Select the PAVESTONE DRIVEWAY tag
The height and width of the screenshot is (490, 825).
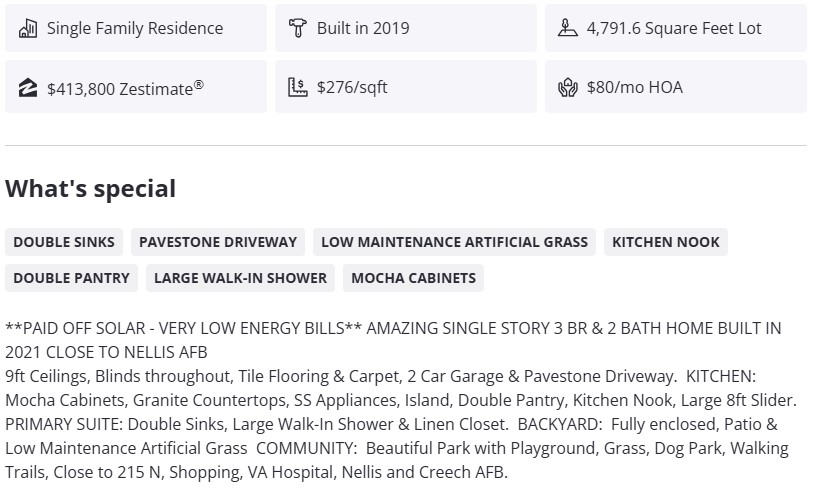218,242
